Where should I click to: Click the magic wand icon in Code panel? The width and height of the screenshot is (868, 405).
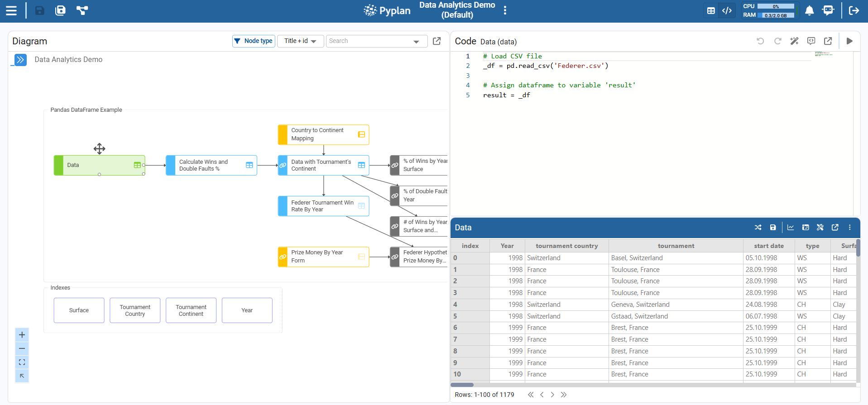pos(794,41)
